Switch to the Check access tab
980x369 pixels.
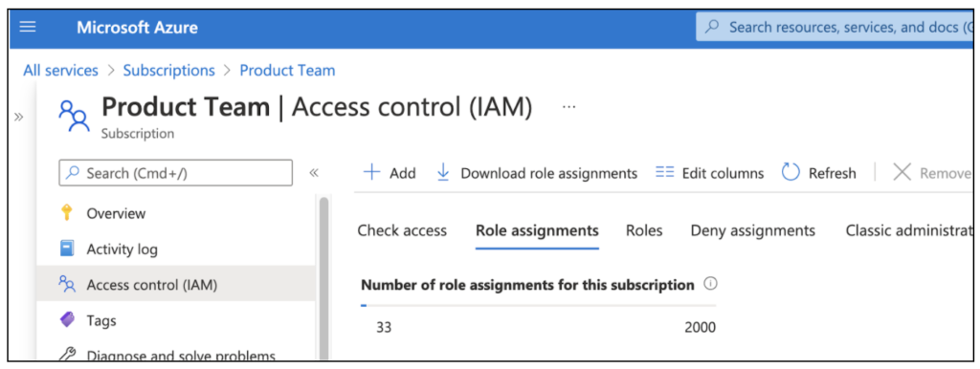click(402, 231)
